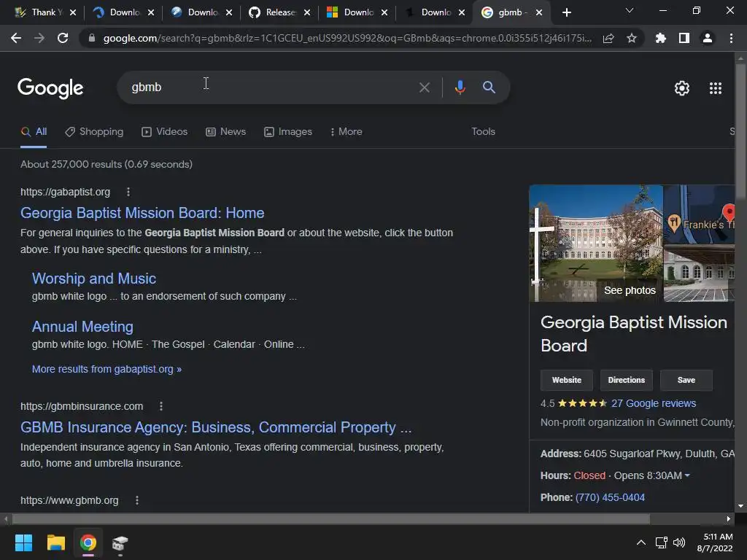Open the Annual Meeting sublink

pos(82,327)
